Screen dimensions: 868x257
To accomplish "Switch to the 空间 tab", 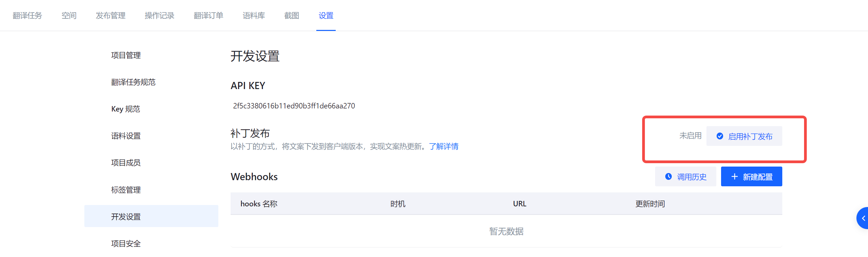I will (x=69, y=16).
